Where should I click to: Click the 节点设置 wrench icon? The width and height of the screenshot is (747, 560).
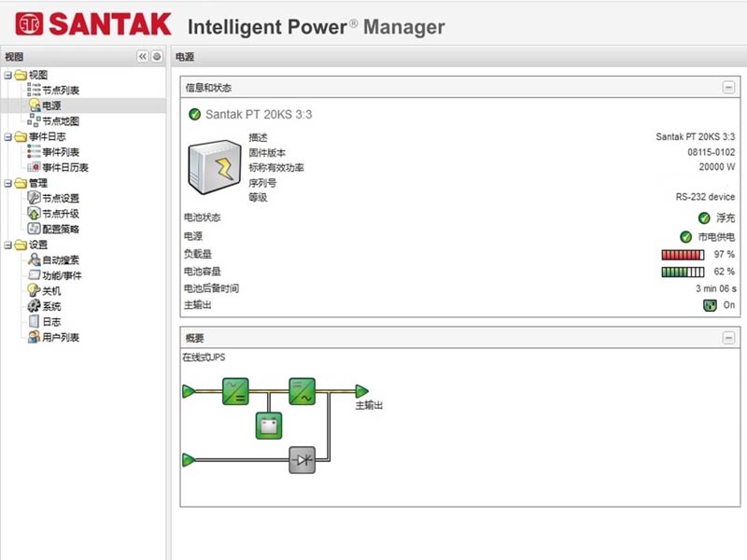34,198
